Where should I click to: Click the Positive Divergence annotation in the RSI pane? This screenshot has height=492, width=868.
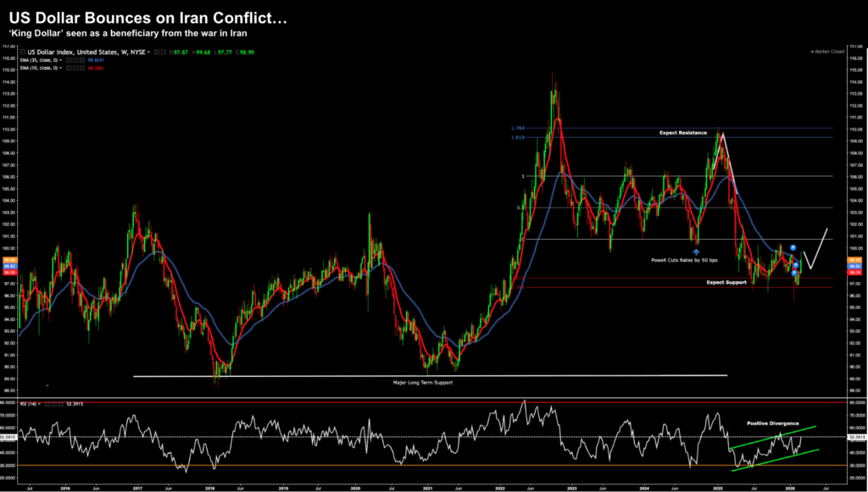[x=771, y=422]
